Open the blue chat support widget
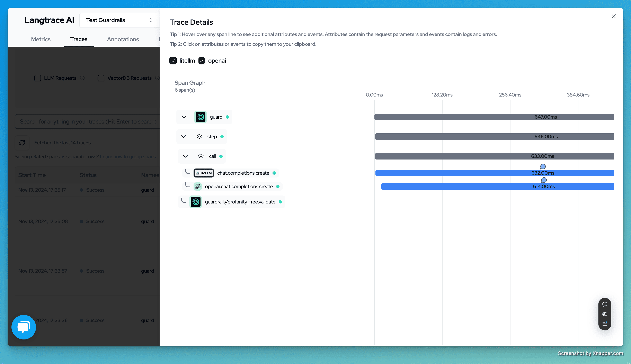This screenshot has height=364, width=631. point(24,327)
